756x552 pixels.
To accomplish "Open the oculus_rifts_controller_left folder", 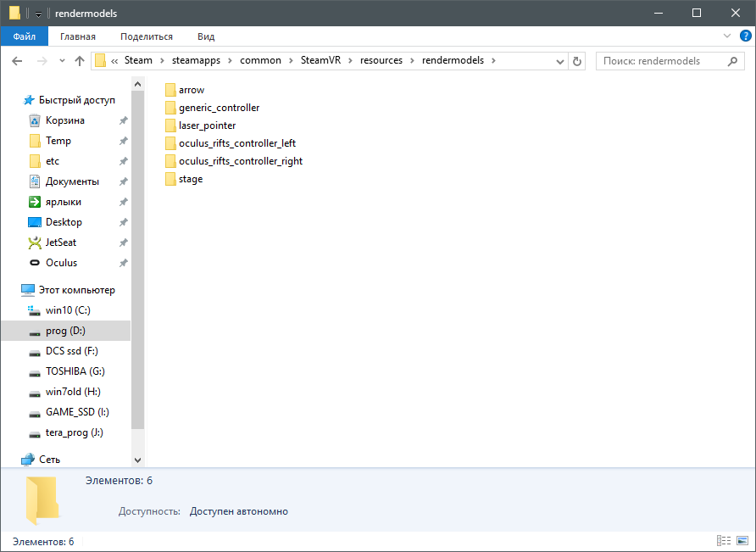I will coord(236,143).
